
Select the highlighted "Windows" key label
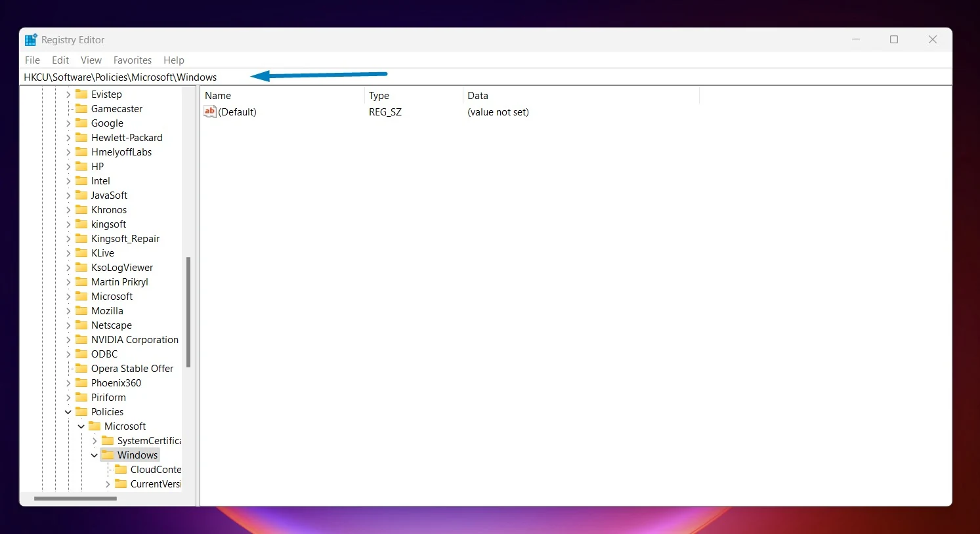(138, 455)
